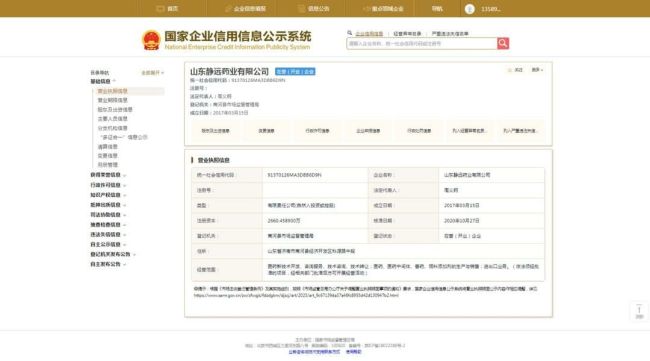This screenshot has height=361, width=650.
Task: Select "多证合一"信息公示 in the sidebar
Action: coord(124,137)
